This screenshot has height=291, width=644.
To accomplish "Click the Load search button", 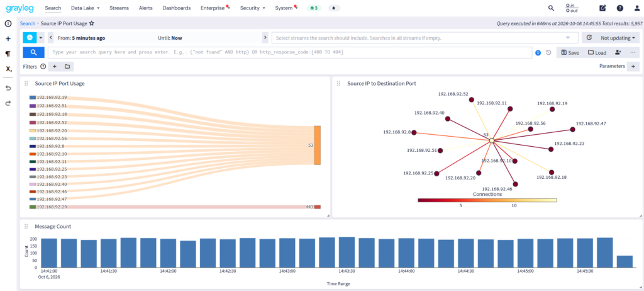I will click(597, 52).
